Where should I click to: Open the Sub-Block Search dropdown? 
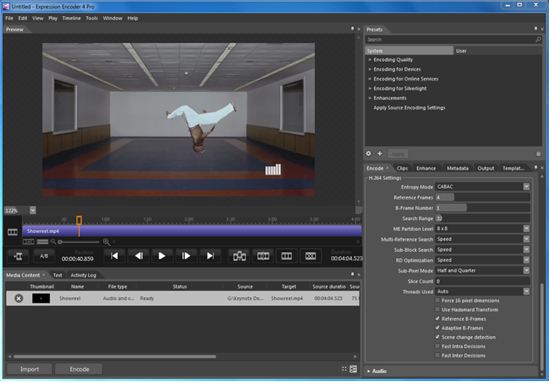[x=526, y=250]
